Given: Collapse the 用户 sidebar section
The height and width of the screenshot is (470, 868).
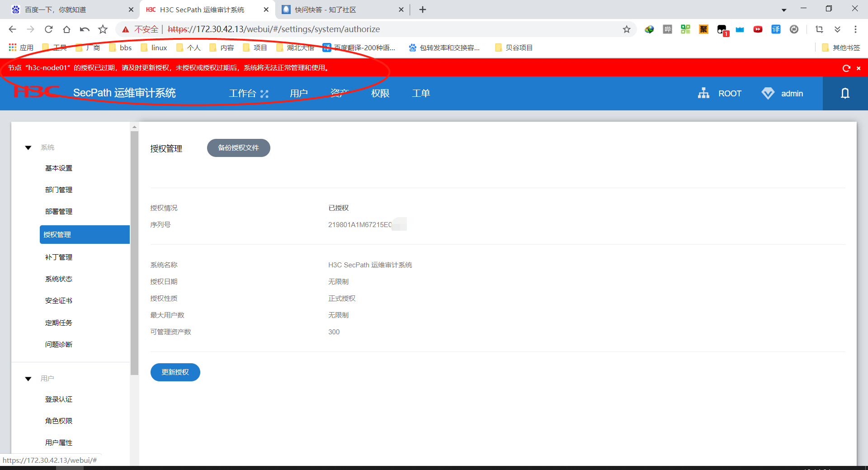Looking at the screenshot, I should pos(28,379).
